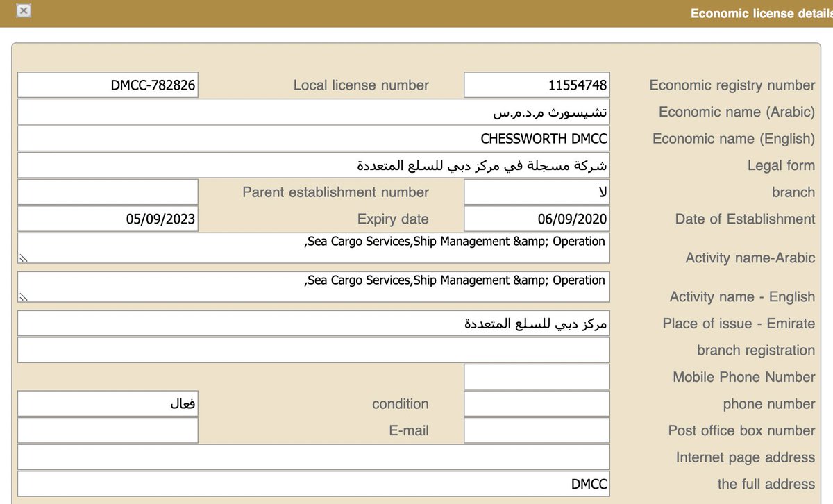Click the 'Activity name-Arabic' label
The height and width of the screenshot is (504, 833).
point(750,258)
